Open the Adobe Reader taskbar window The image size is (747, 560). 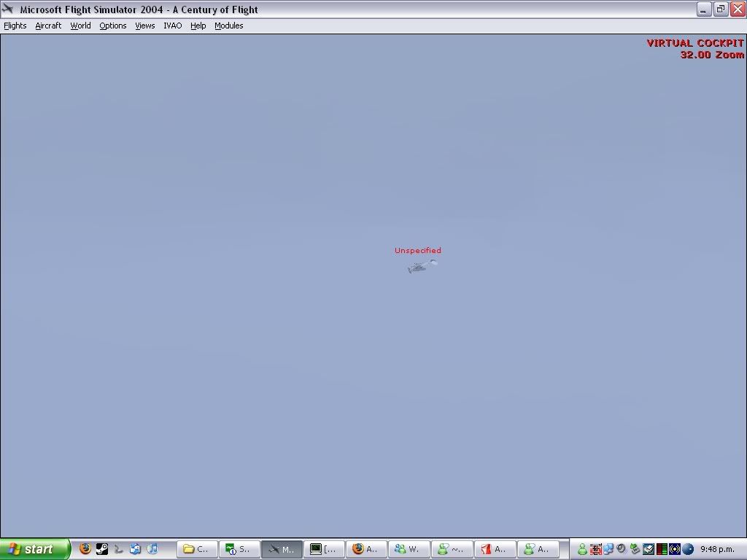click(x=495, y=549)
